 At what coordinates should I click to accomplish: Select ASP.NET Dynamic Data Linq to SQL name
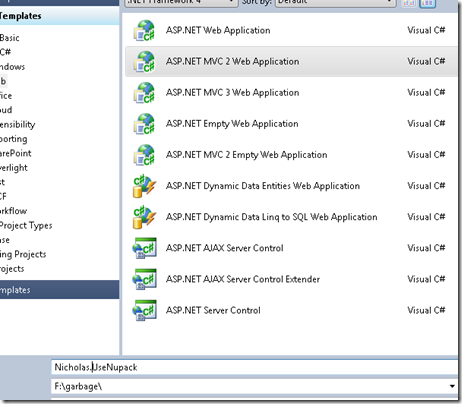271,217
